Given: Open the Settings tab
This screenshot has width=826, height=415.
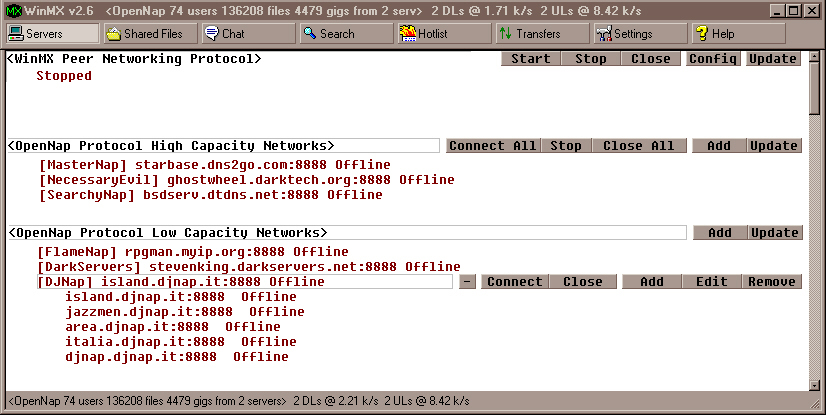Looking at the screenshot, I should coord(640,34).
